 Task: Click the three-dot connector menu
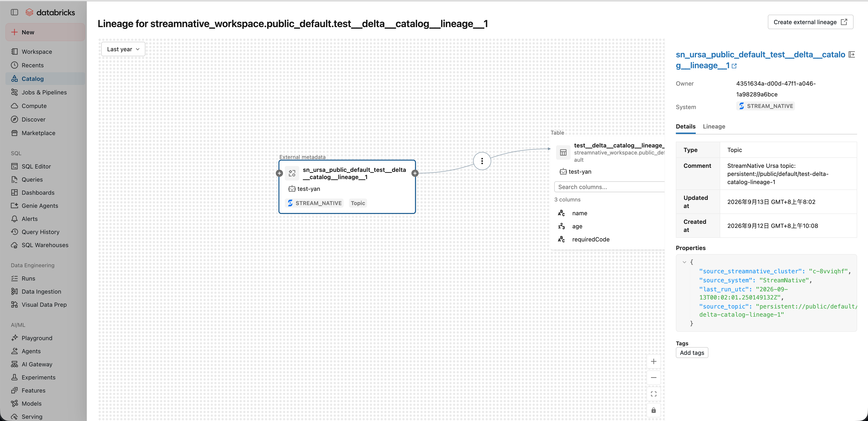[x=482, y=161]
